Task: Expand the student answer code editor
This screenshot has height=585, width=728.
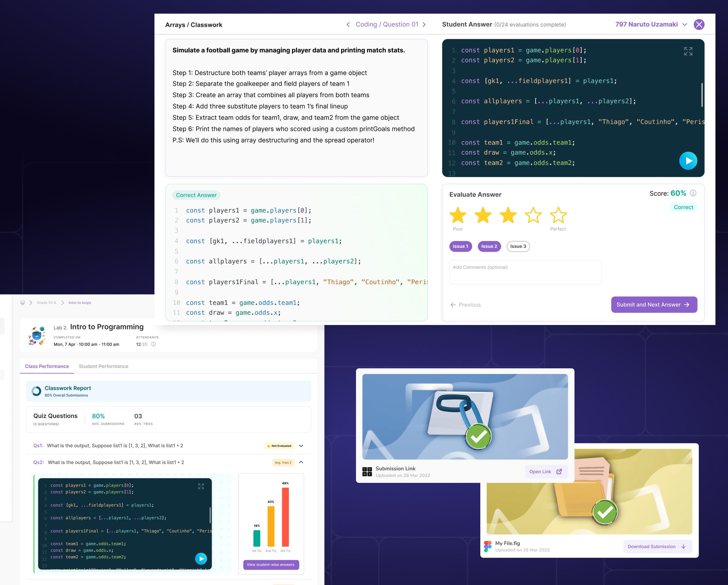Action: click(x=688, y=51)
